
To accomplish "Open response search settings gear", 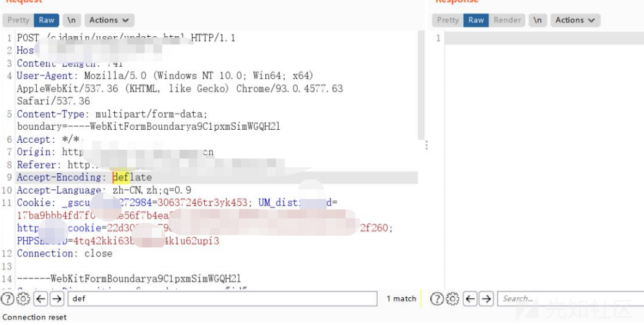I will click(453, 299).
